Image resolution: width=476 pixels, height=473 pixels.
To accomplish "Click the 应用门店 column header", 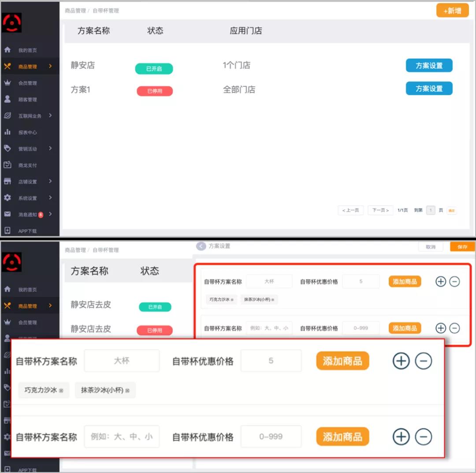I will [x=245, y=31].
